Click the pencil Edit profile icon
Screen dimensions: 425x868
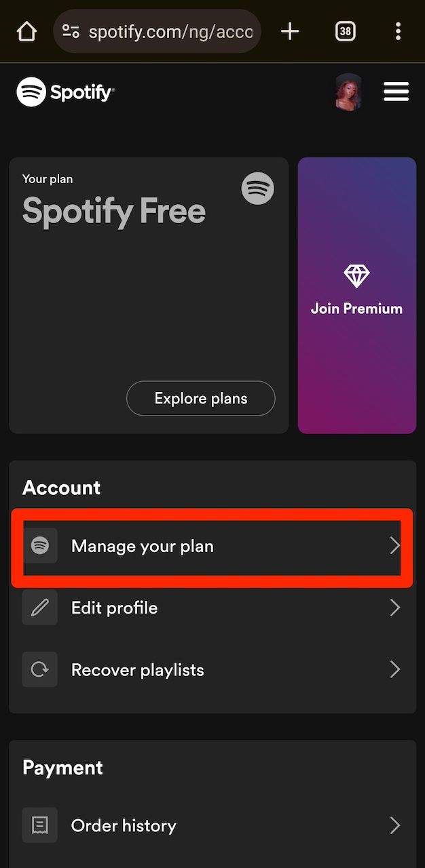[39, 608]
